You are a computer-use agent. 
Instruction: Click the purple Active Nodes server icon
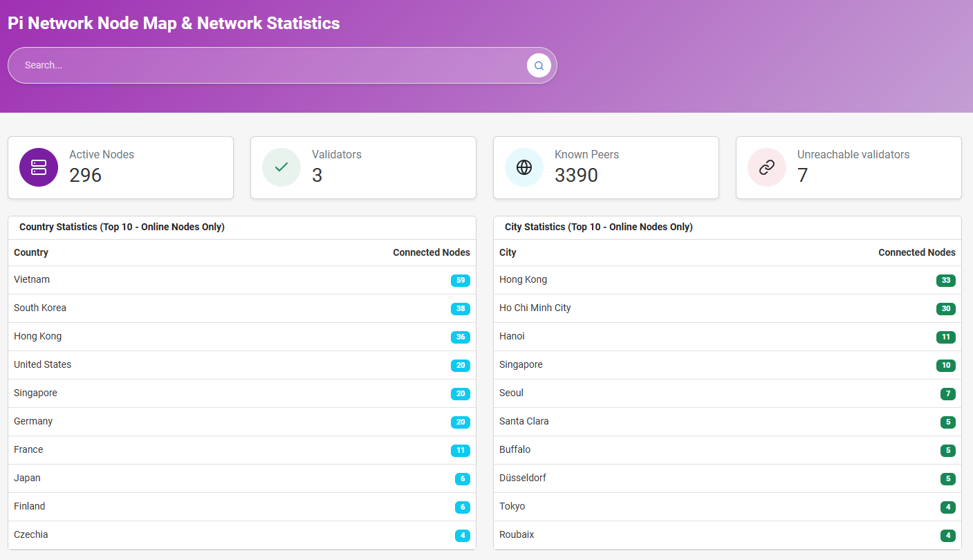click(38, 167)
